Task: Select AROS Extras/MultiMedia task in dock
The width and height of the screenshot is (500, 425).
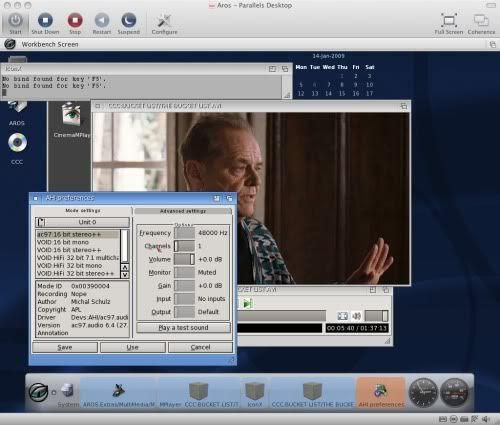Action: 119,393
